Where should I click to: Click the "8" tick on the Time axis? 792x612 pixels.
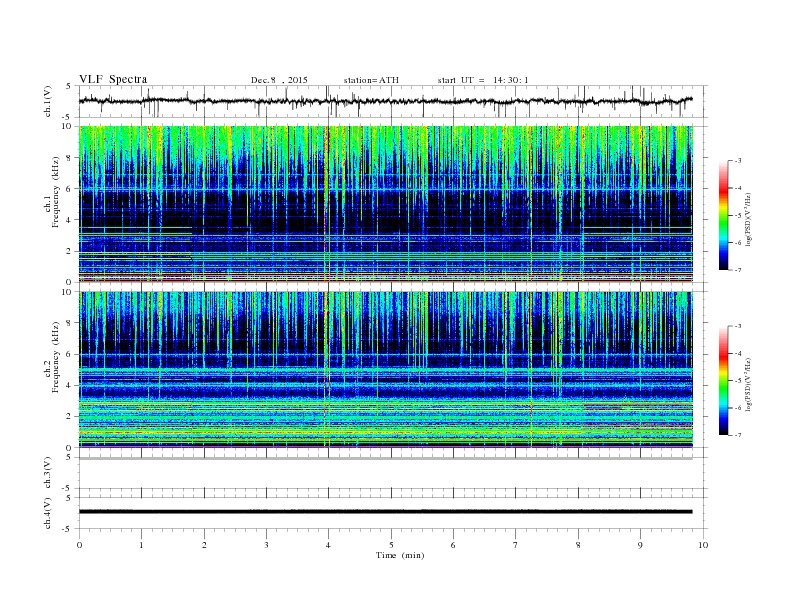point(578,545)
